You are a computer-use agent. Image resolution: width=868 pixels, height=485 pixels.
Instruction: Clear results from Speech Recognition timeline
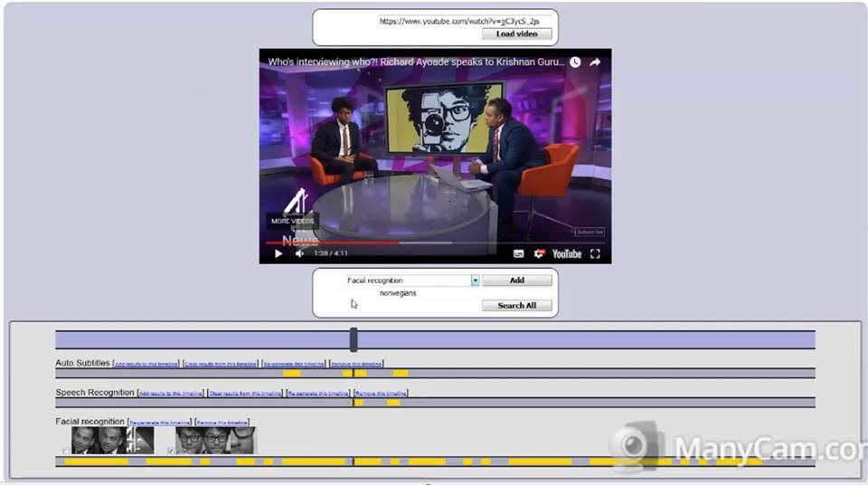click(245, 394)
